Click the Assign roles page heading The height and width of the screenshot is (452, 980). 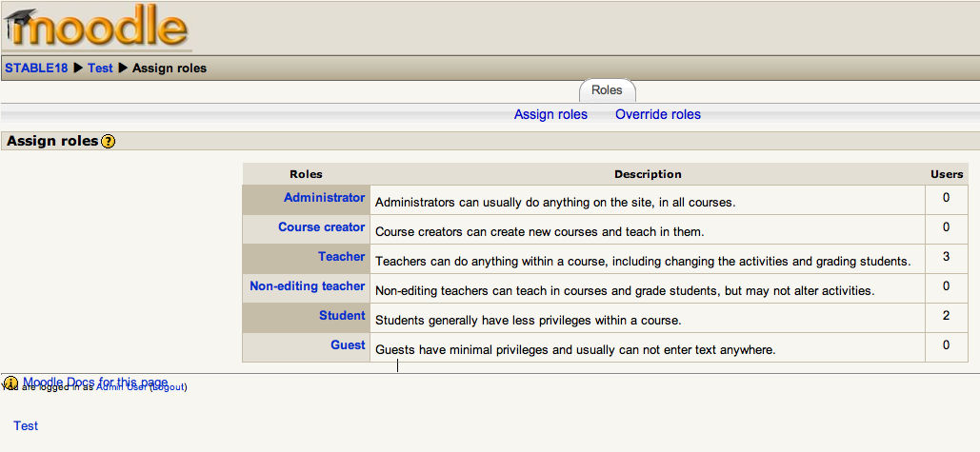click(52, 141)
